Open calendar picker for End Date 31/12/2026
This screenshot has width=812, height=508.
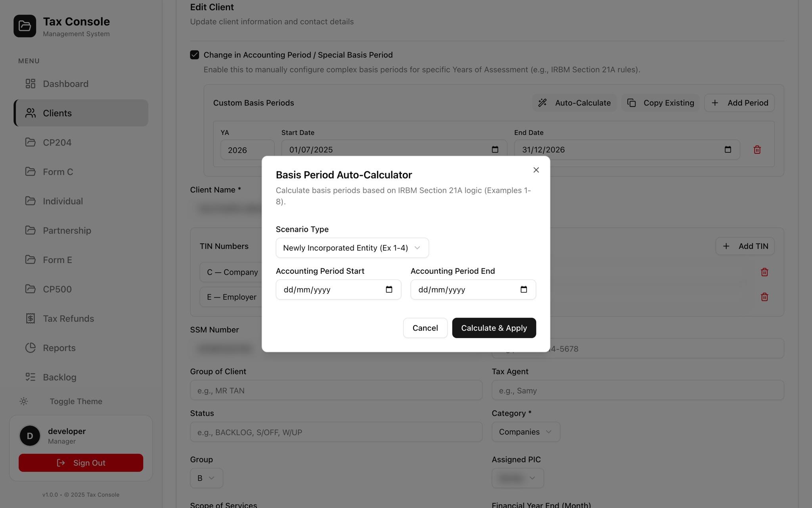click(x=728, y=150)
